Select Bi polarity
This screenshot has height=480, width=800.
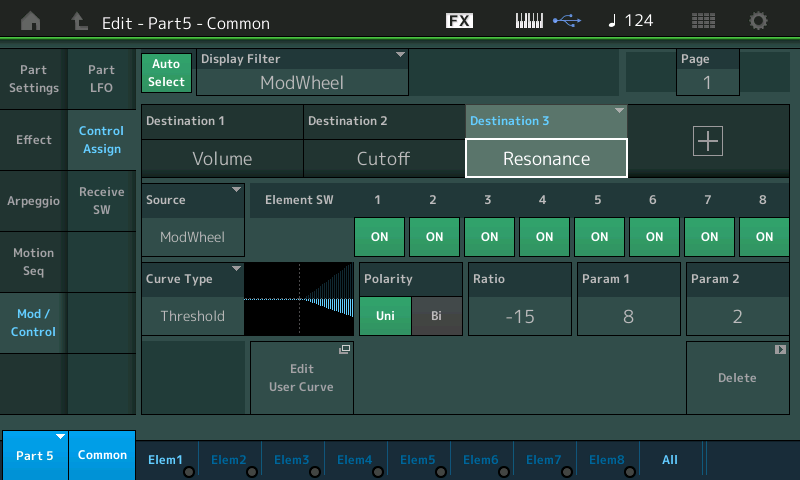point(437,316)
